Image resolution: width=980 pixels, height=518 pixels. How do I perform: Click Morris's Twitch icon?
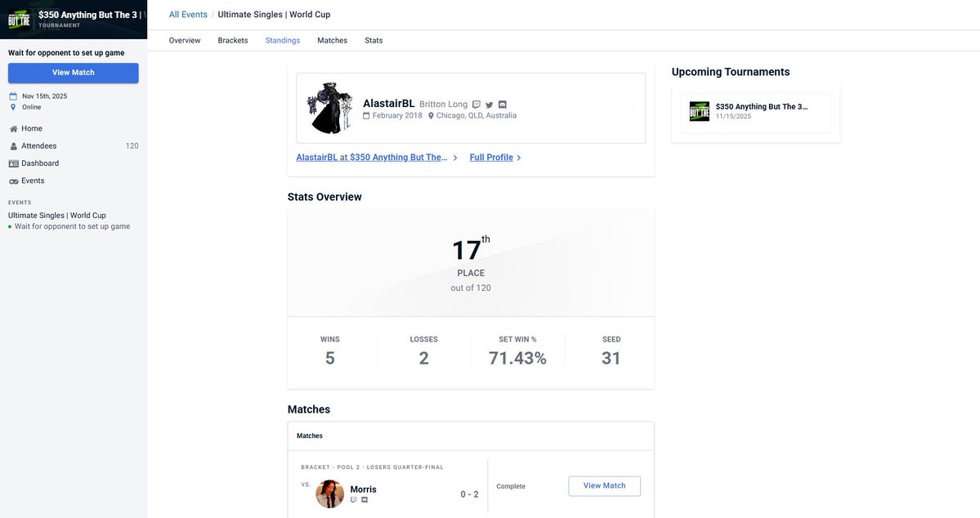pyautogui.click(x=354, y=500)
